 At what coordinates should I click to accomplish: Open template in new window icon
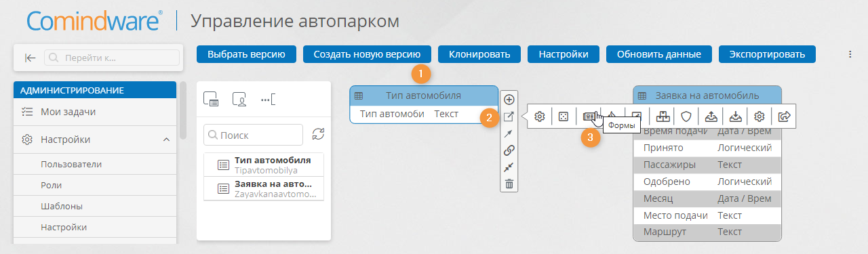point(509,117)
